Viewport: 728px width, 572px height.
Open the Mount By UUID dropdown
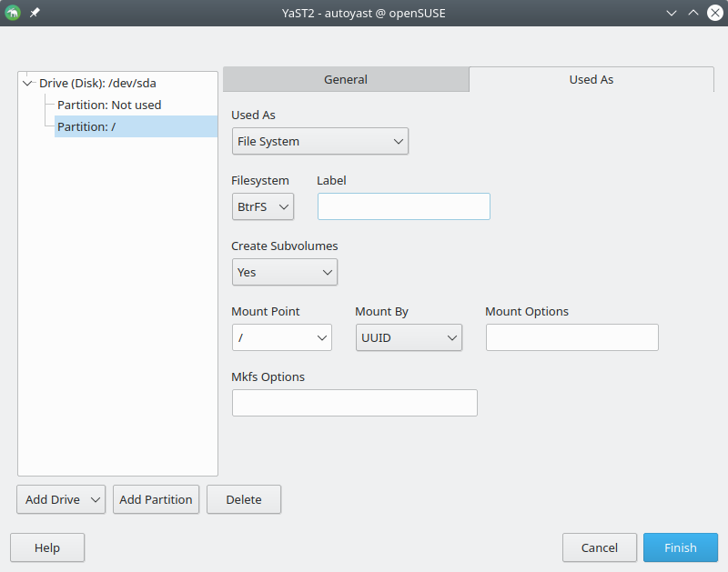tap(408, 337)
